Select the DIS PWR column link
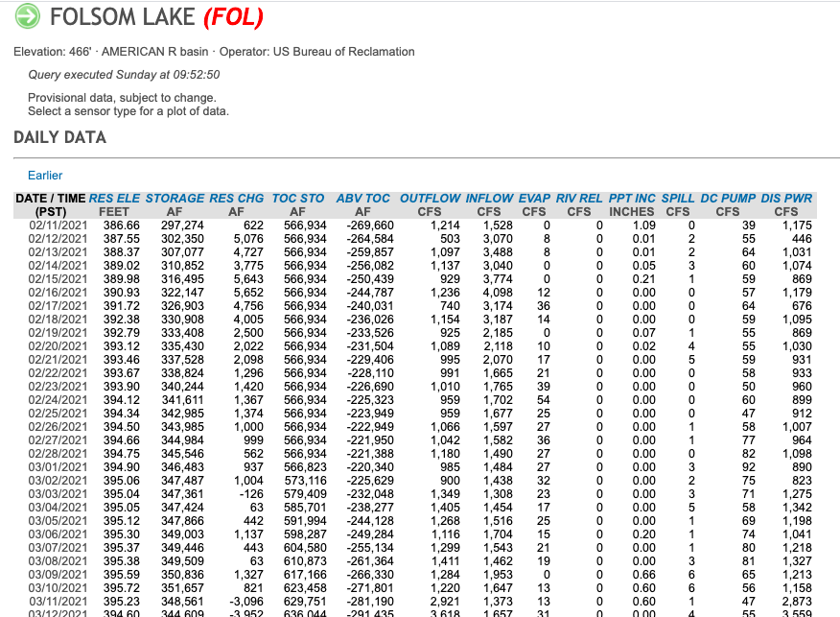 [x=786, y=199]
